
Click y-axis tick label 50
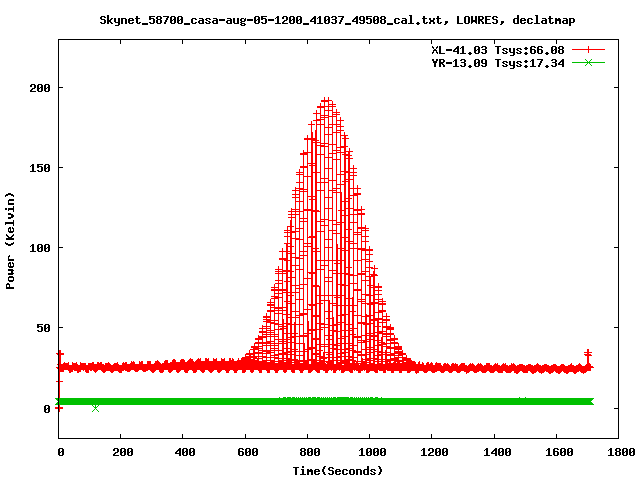click(x=43, y=328)
